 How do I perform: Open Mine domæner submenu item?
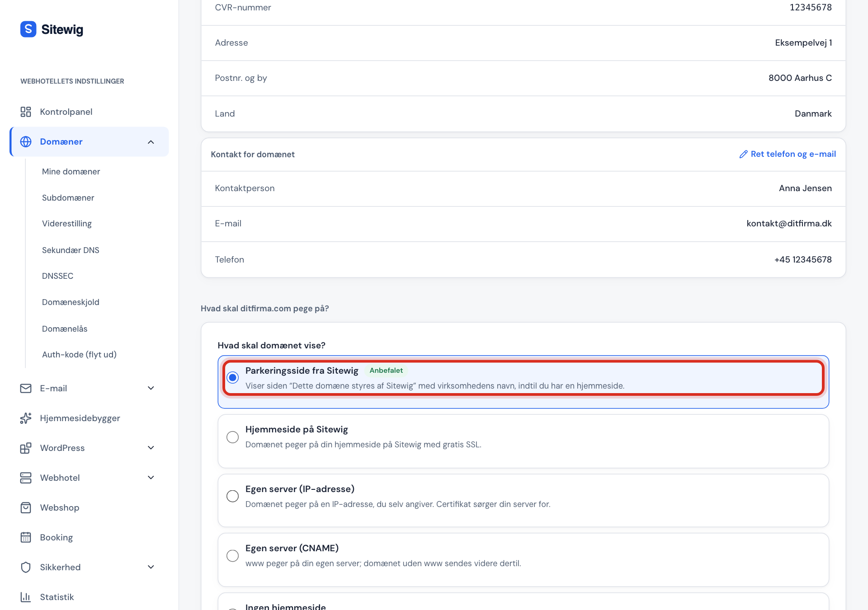click(x=71, y=172)
